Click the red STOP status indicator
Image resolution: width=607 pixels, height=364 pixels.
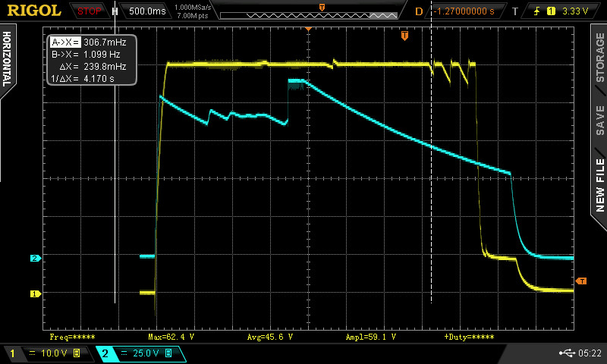[89, 11]
